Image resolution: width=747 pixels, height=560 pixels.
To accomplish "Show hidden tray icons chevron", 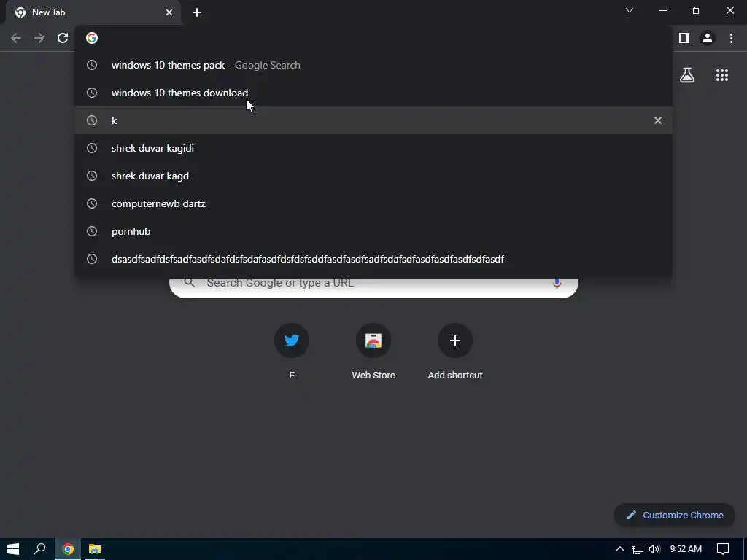I will pos(620,549).
